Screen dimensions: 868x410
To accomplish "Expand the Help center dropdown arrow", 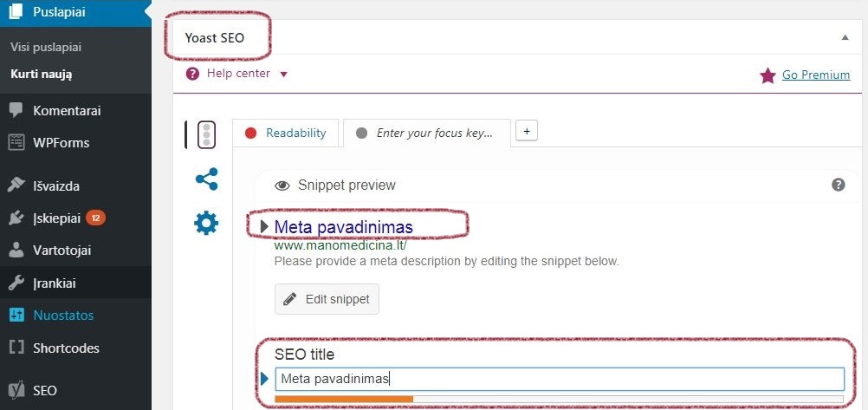I will tap(284, 75).
